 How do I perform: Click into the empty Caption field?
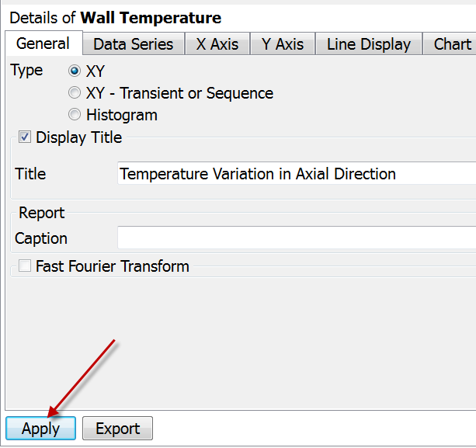(x=297, y=238)
